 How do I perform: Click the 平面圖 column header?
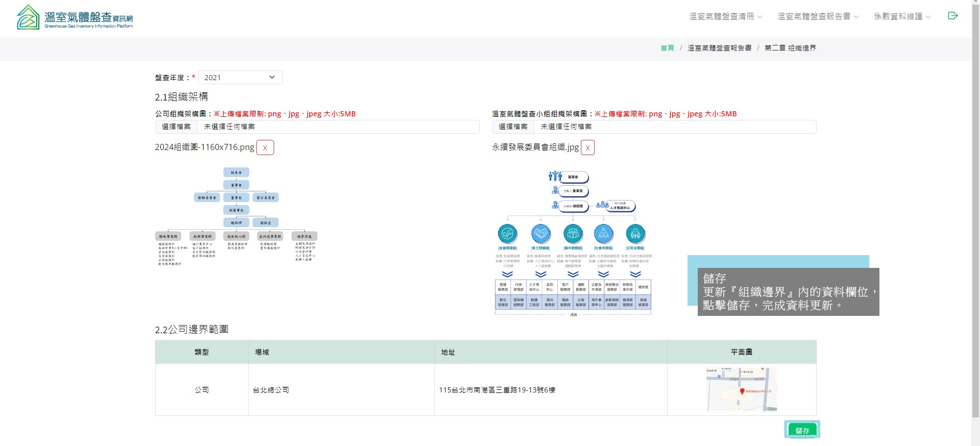click(741, 352)
